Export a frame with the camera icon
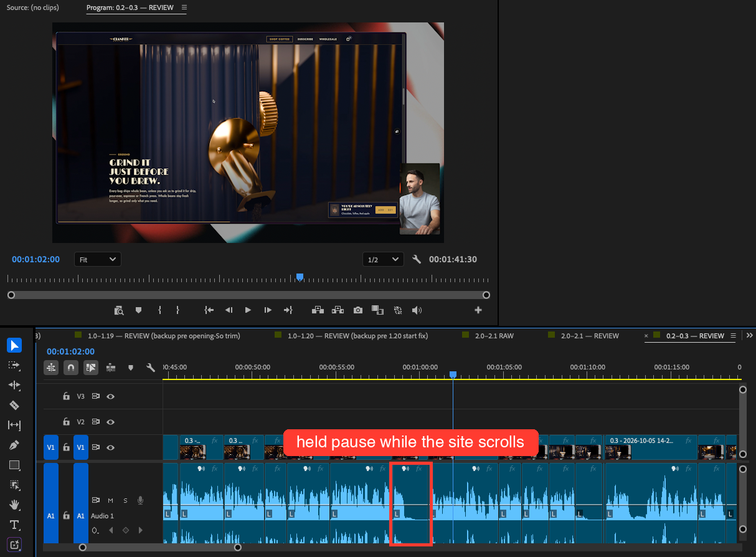This screenshot has width=756, height=557. coord(358,310)
